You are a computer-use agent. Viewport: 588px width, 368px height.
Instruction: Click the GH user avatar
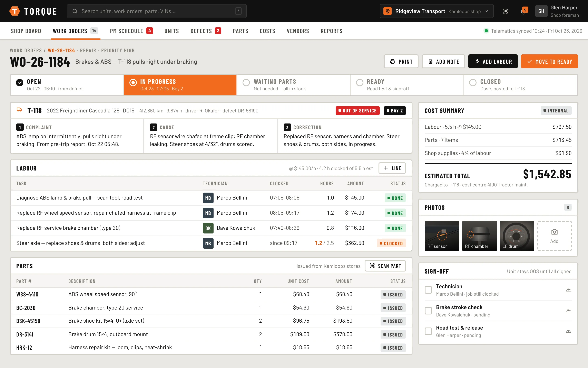[541, 11]
